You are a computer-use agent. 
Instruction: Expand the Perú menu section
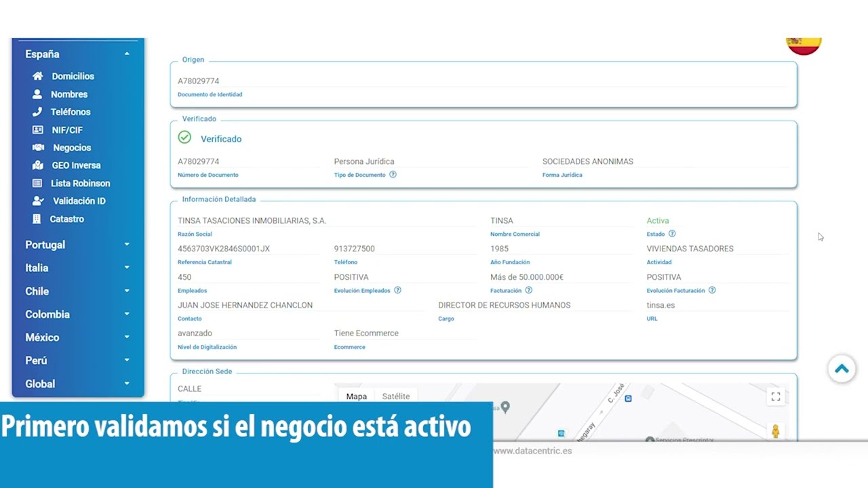click(127, 360)
